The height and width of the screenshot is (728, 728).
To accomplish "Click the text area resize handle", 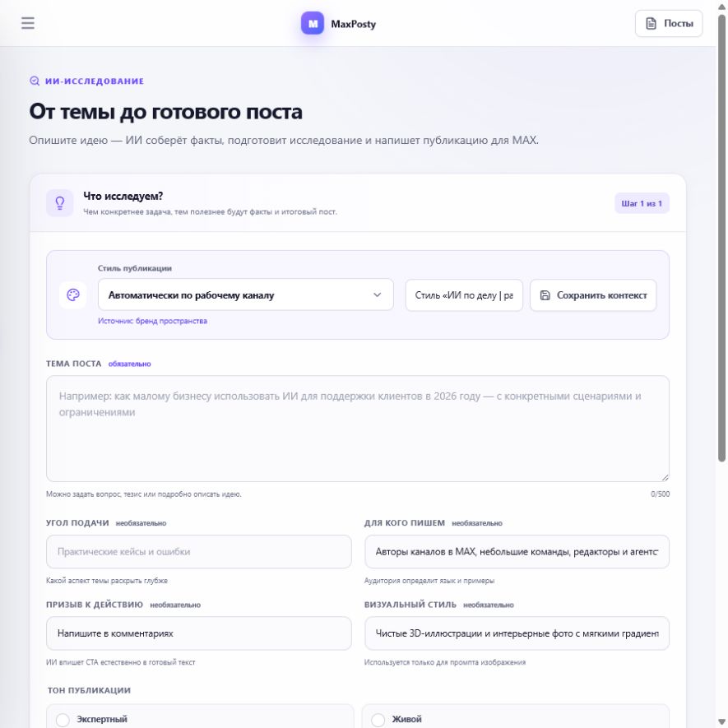I will click(665, 477).
